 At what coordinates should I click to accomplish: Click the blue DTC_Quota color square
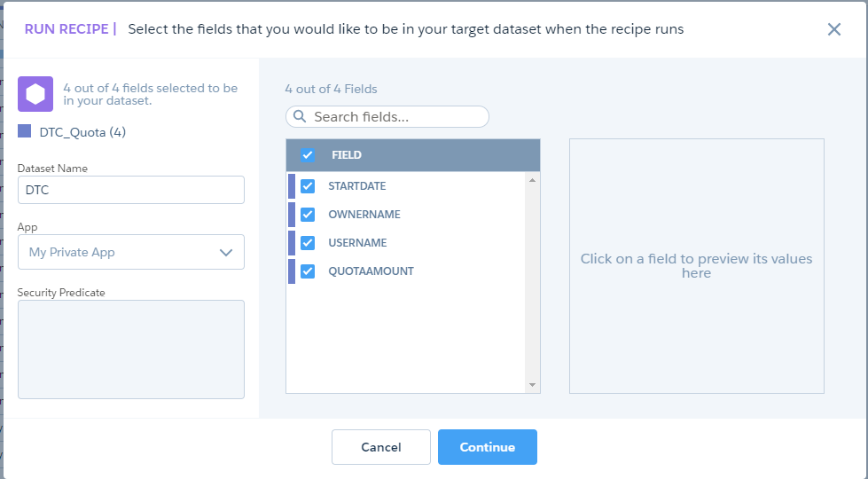24,130
